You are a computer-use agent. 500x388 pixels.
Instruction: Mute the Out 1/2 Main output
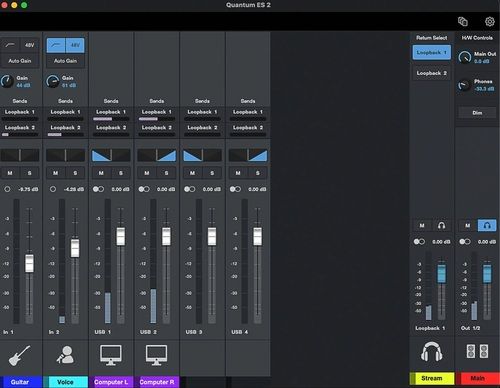[x=468, y=226]
